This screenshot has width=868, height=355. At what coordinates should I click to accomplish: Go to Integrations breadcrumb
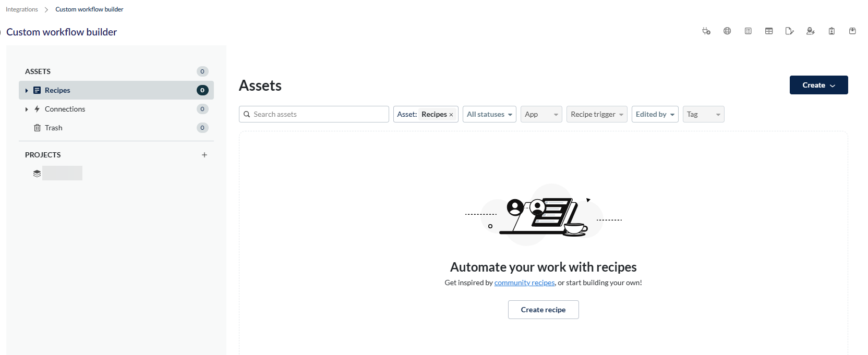pos(22,9)
